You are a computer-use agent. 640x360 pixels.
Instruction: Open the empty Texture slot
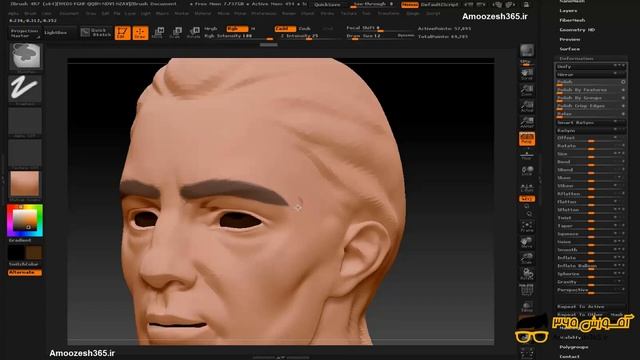25,153
